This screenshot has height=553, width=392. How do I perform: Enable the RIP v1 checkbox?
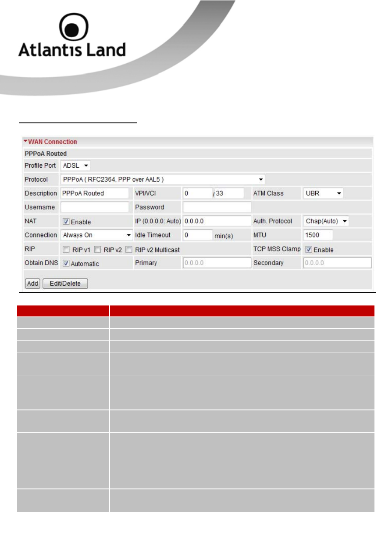click(x=66, y=249)
